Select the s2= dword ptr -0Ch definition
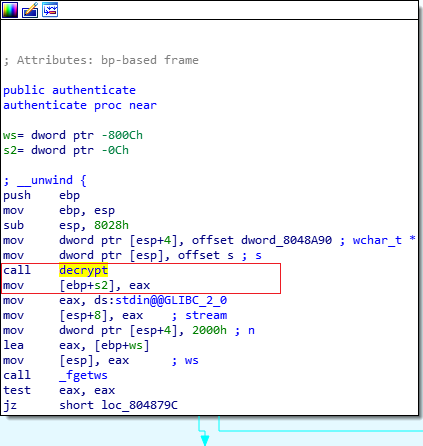The height and width of the screenshot is (446, 423). pyautogui.click(x=66, y=150)
